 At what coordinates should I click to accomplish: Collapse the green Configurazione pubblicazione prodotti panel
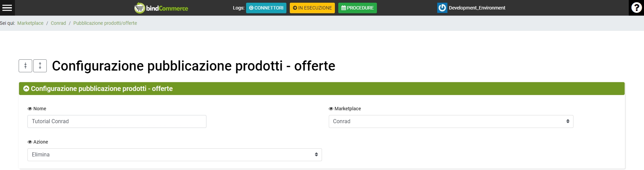point(26,89)
